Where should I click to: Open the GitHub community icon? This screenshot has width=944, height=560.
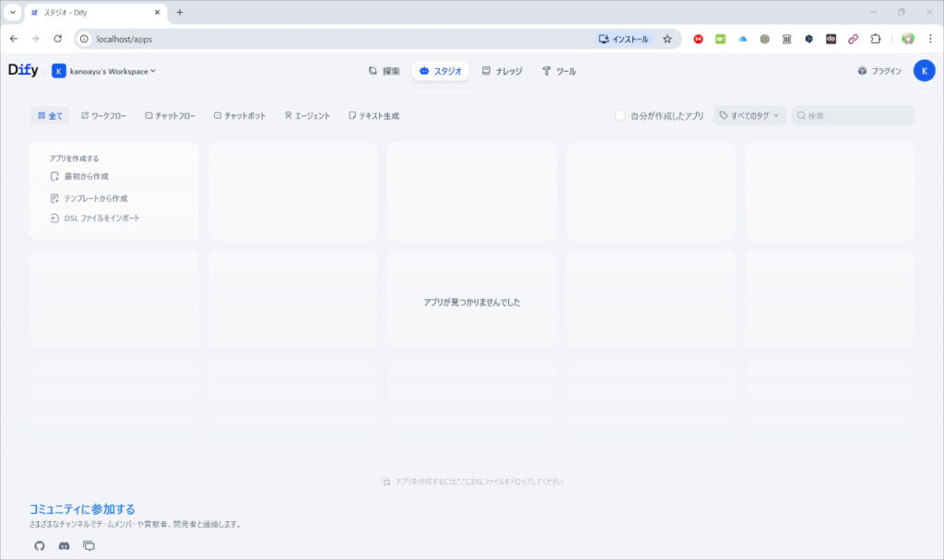[x=39, y=545]
